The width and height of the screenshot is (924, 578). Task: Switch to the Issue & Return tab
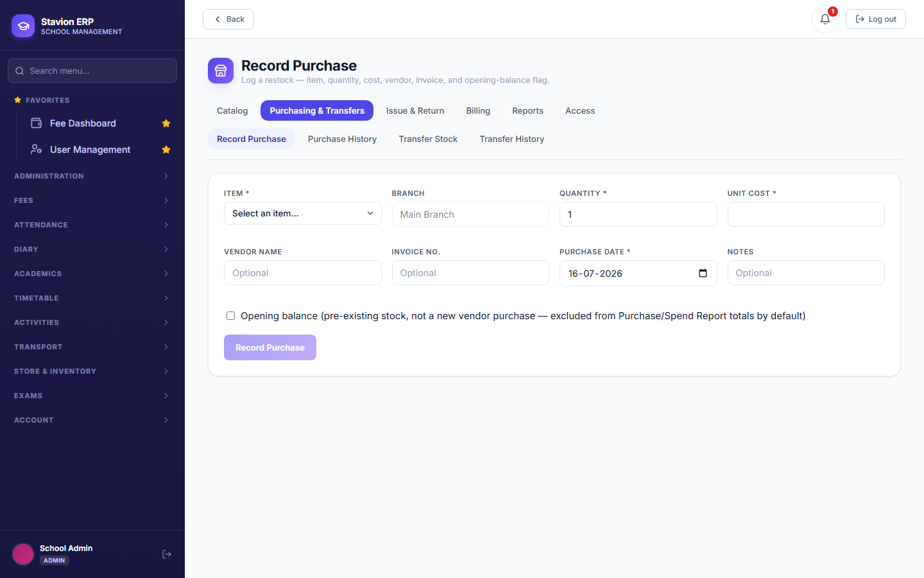pyautogui.click(x=415, y=110)
